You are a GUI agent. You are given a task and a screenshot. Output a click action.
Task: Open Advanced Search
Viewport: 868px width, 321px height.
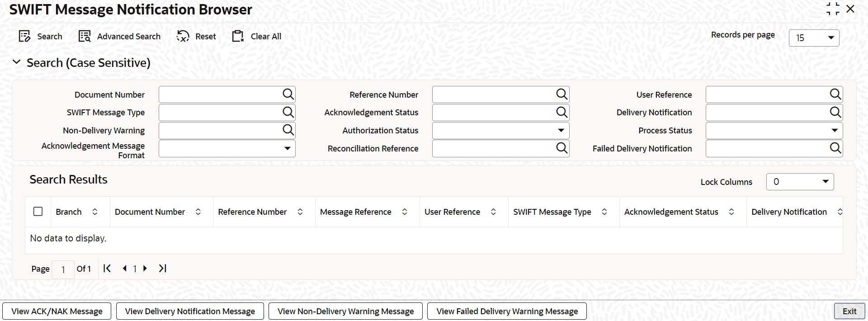[x=119, y=36]
